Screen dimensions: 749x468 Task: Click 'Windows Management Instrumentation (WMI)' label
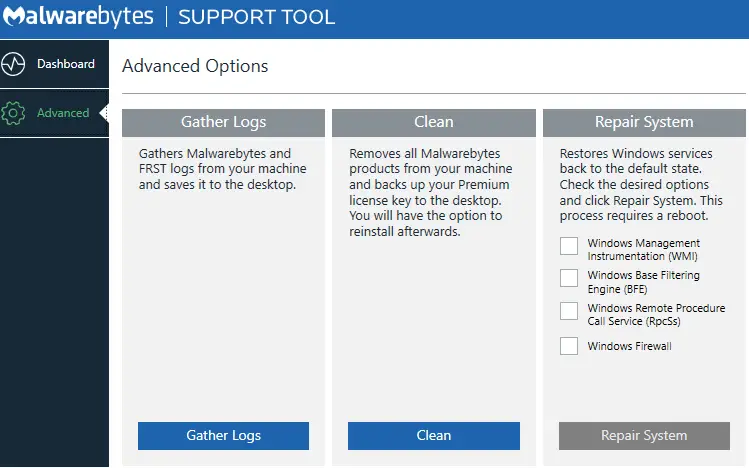coord(643,250)
